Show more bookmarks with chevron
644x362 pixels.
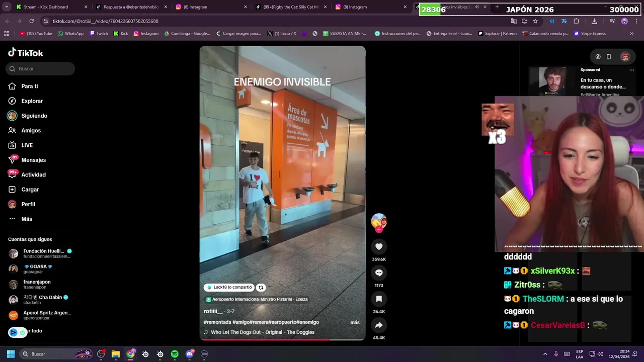[632, 34]
